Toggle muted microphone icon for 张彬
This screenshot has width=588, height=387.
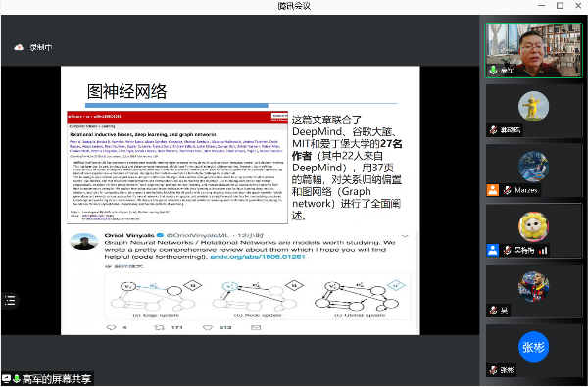click(494, 370)
